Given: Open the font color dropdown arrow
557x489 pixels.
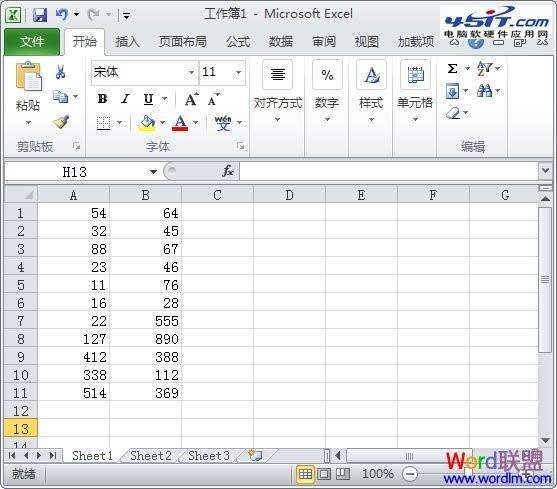Looking at the screenshot, I should point(195,123).
